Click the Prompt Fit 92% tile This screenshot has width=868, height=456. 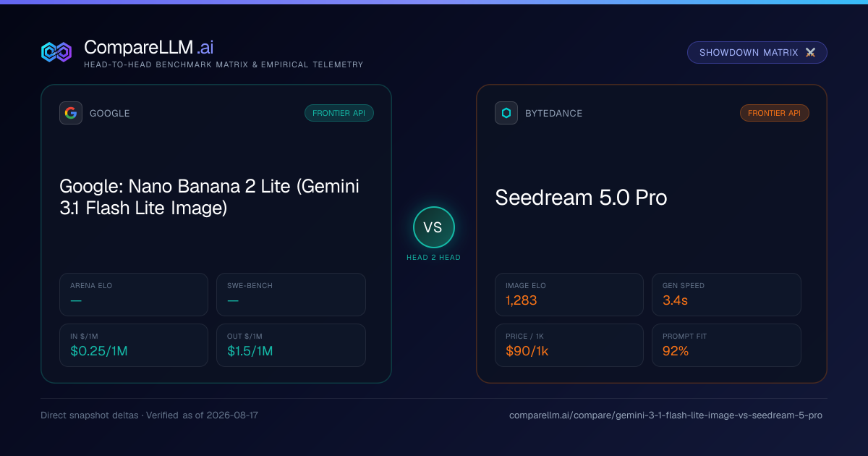point(726,345)
